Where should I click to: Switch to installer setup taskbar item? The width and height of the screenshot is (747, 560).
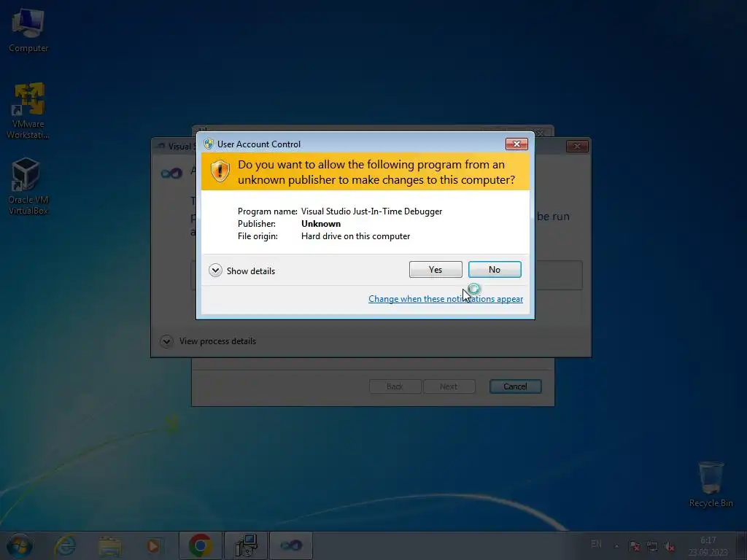click(x=246, y=545)
